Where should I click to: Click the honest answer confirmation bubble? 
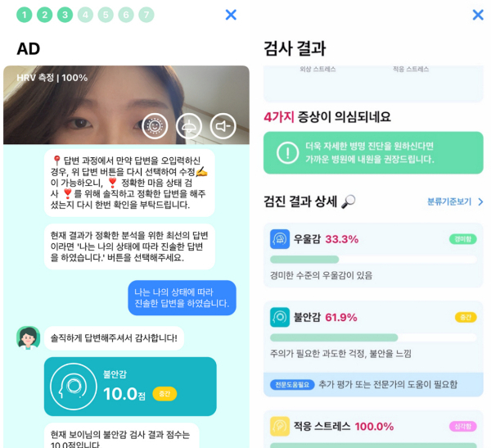182,298
